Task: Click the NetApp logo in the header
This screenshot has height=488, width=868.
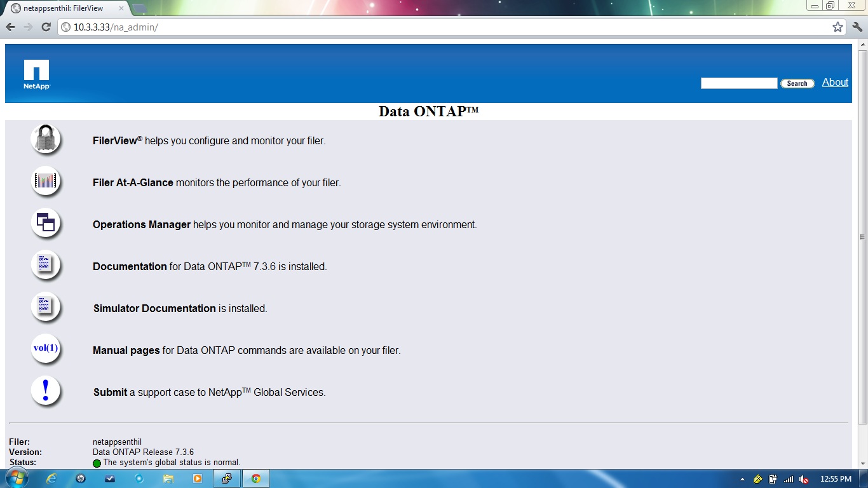Action: [x=37, y=74]
